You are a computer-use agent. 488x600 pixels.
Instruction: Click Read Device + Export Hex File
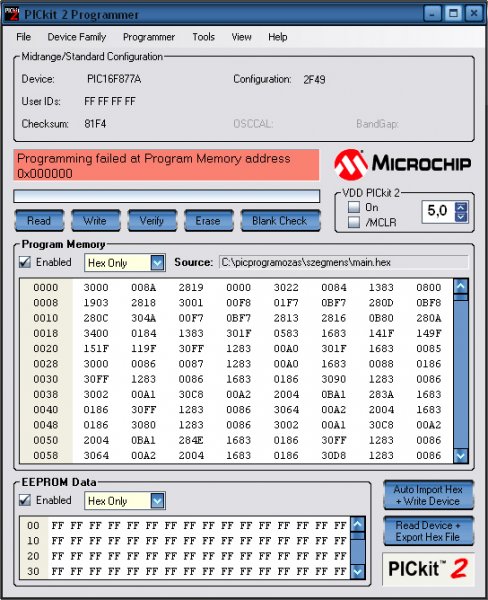click(428, 531)
